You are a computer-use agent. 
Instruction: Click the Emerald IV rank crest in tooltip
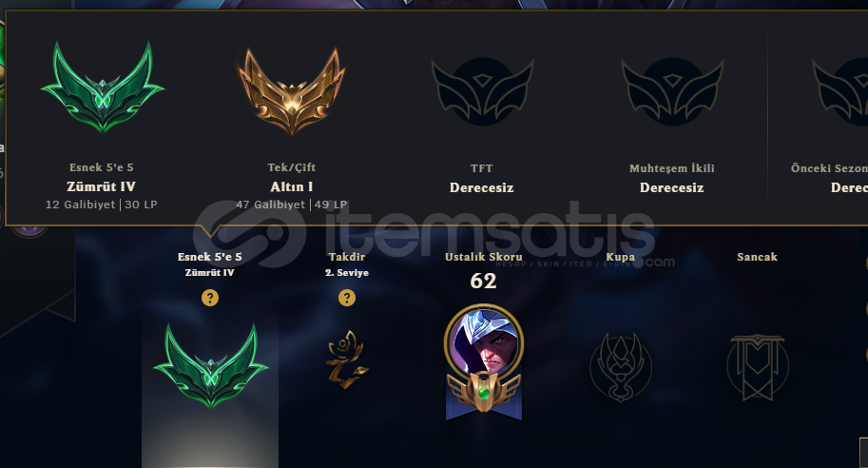click(103, 87)
